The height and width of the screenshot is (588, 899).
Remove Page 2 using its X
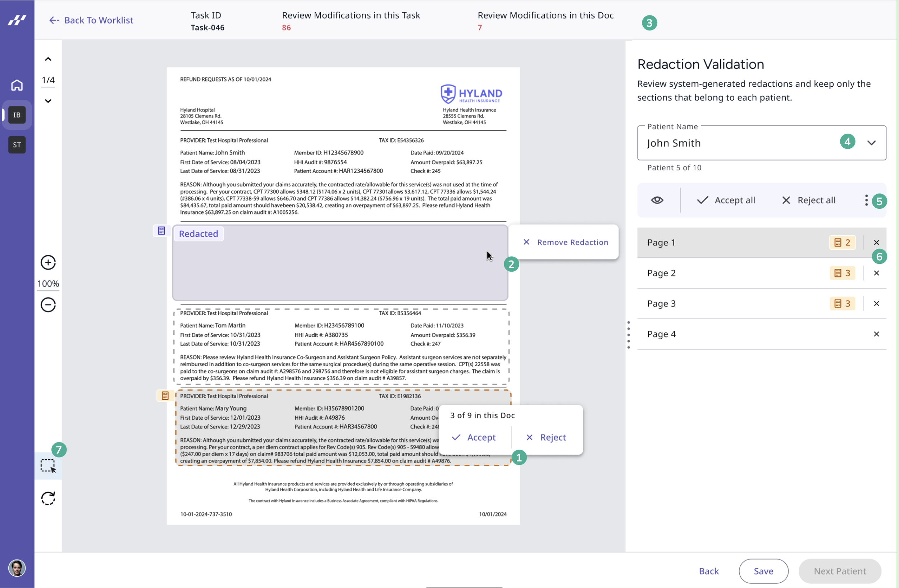click(x=876, y=273)
